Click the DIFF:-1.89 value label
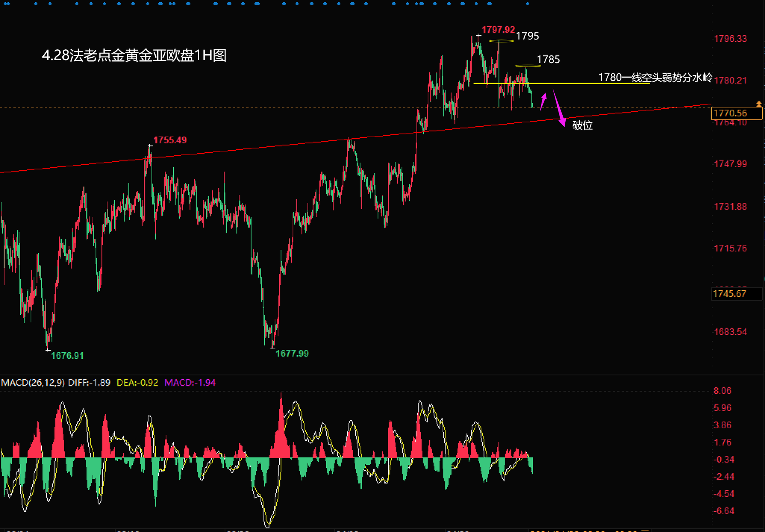 coord(89,382)
